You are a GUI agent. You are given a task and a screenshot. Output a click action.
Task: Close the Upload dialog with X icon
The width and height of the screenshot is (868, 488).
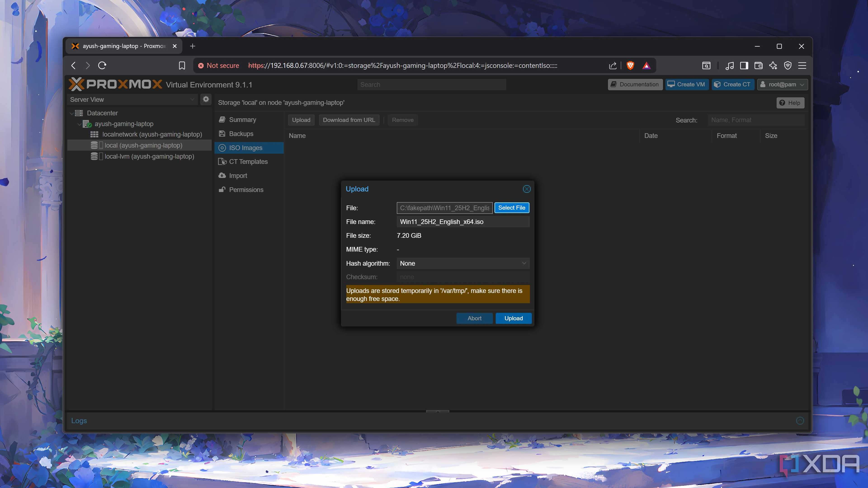point(527,189)
